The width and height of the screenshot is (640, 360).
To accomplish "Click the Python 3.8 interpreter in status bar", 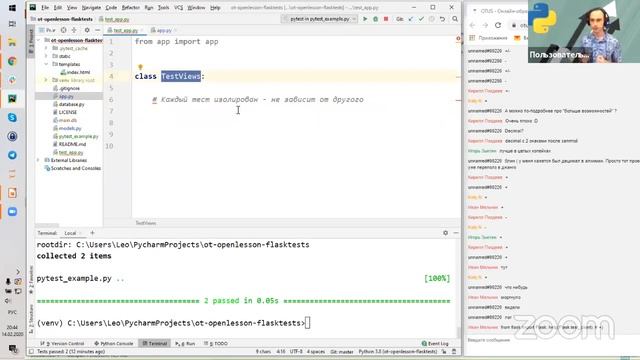I will pyautogui.click(x=398, y=351).
